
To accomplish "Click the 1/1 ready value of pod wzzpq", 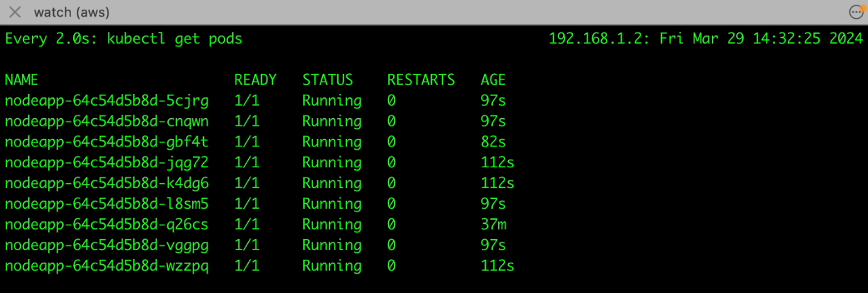I will click(247, 267).
